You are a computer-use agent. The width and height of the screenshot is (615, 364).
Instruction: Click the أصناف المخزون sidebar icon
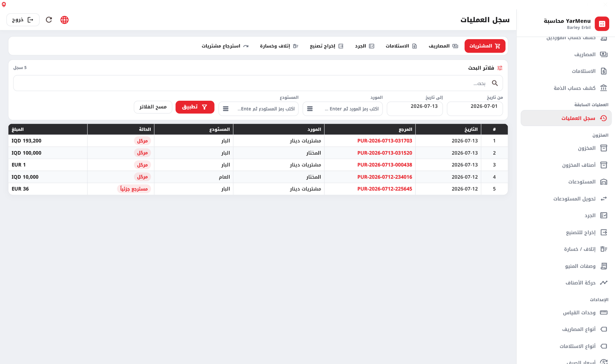pos(604,165)
